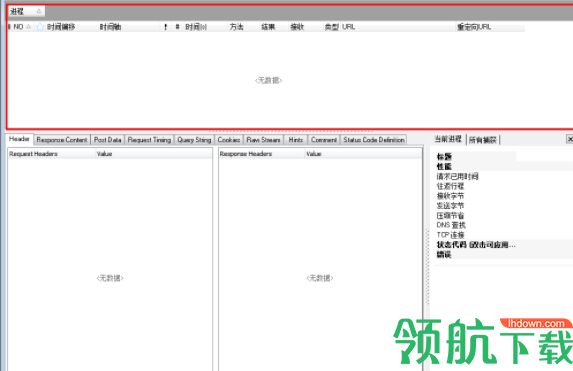The image size is (573, 371).
Task: Select the Request Timing tab
Action: pyautogui.click(x=149, y=140)
